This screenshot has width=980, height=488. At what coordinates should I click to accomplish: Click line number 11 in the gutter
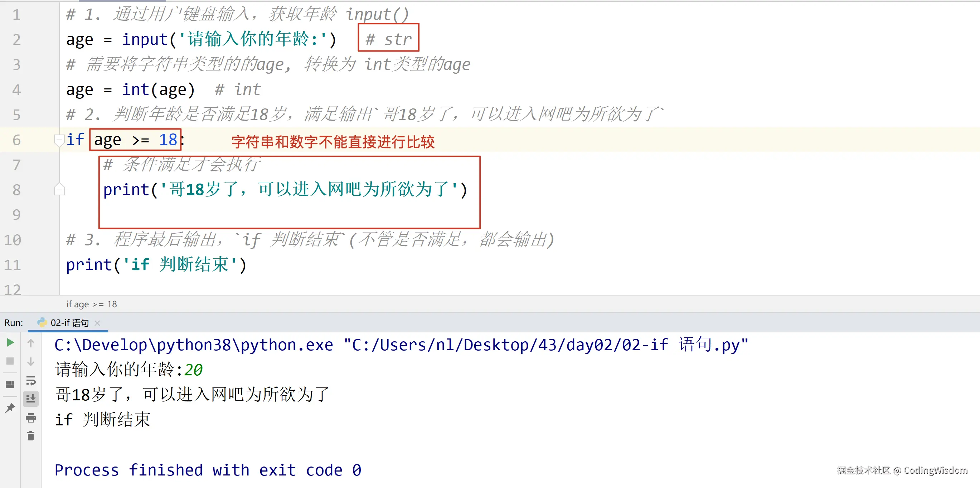tap(13, 265)
